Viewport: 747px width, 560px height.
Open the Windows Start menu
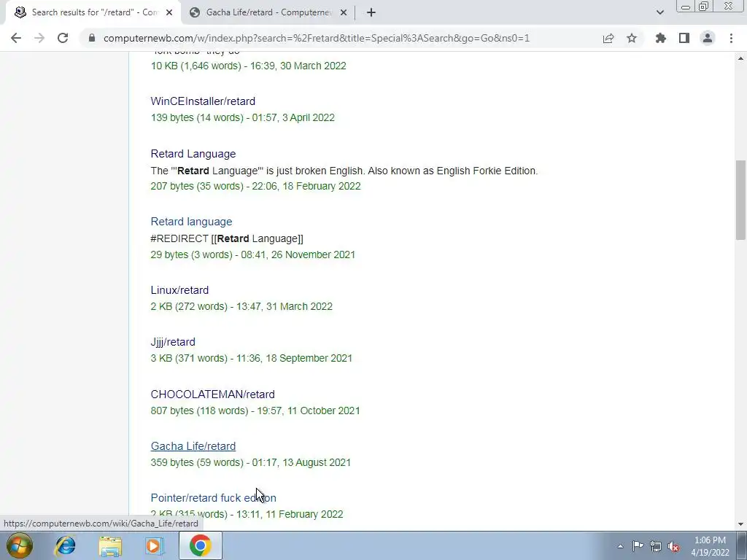[x=19, y=545]
